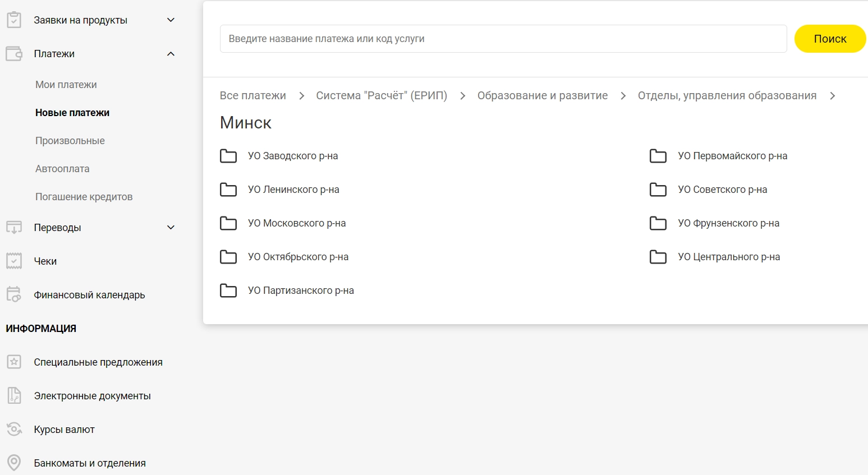This screenshot has width=868, height=475.
Task: Open Курсы валют menu label
Action: point(65,430)
